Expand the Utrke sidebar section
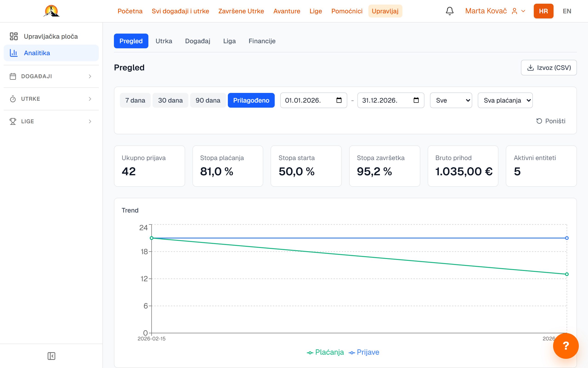This screenshot has width=588, height=368. point(51,99)
